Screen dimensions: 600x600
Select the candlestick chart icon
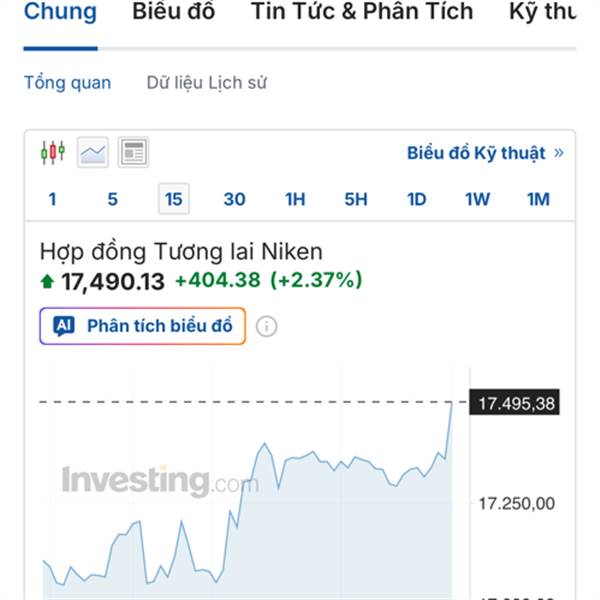52,152
